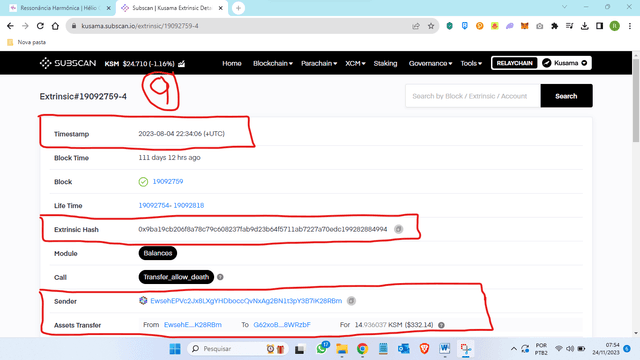Focus the Search by Block / Extrinsic field
The image size is (640, 360).
tap(473, 96)
